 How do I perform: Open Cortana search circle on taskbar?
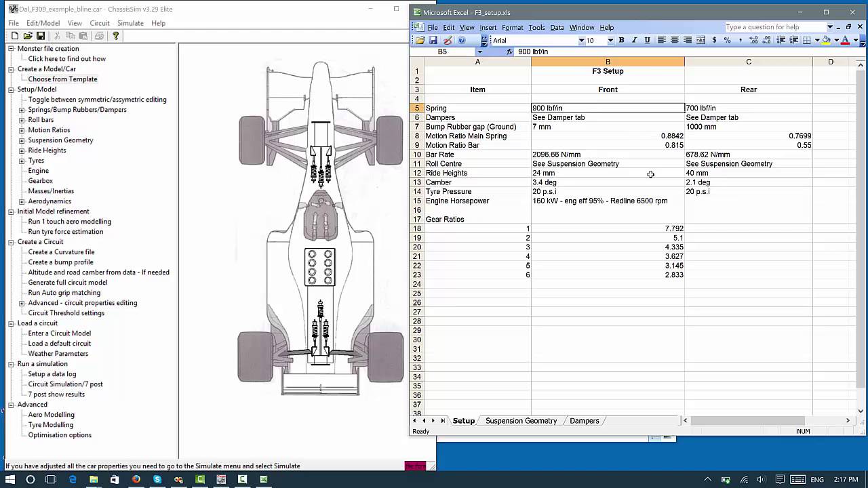30,479
